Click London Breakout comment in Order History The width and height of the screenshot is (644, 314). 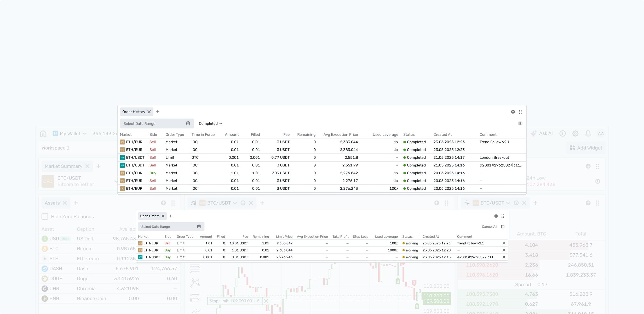click(x=494, y=158)
